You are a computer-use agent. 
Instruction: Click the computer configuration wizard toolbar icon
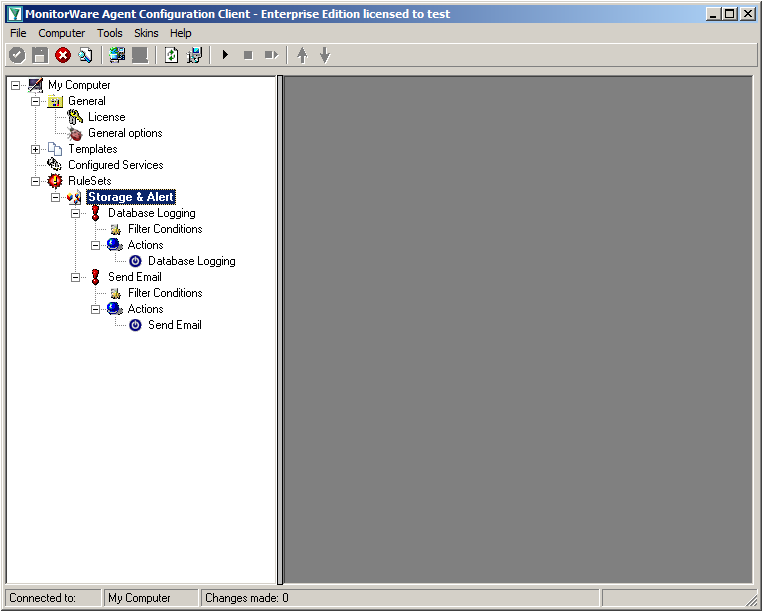[194, 55]
